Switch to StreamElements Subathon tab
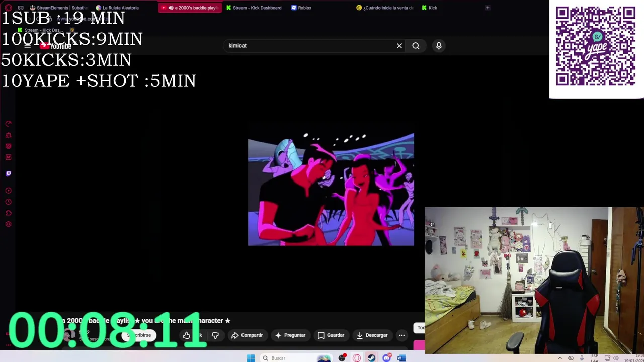The image size is (644, 362). click(58, 8)
